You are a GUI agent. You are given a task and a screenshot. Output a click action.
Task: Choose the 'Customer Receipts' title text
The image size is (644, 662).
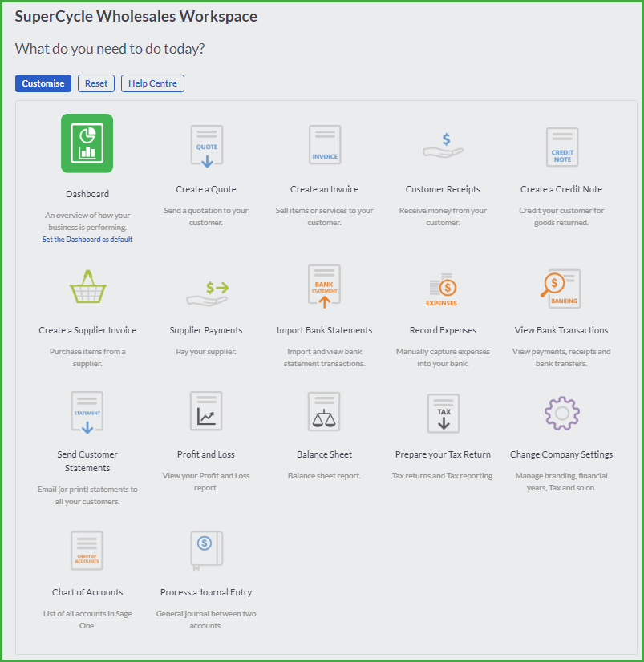pyautogui.click(x=443, y=189)
